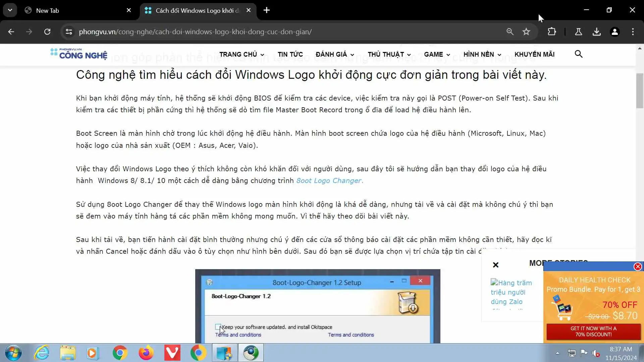This screenshot has width=644, height=362.
Task: Expand the THỦ THUẬT dropdown menu
Action: coord(389,54)
